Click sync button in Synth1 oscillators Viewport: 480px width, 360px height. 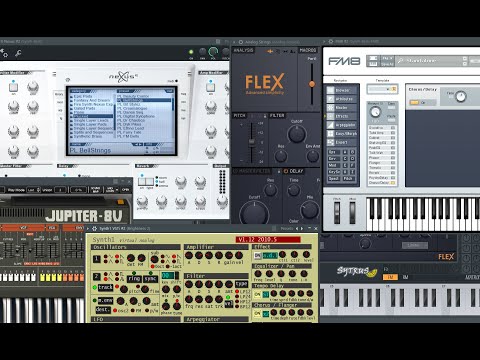150,278
